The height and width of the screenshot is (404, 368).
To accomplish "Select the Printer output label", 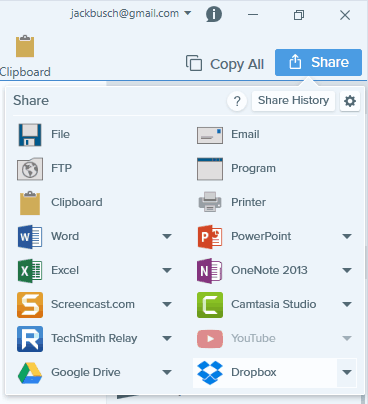I will [x=249, y=202].
